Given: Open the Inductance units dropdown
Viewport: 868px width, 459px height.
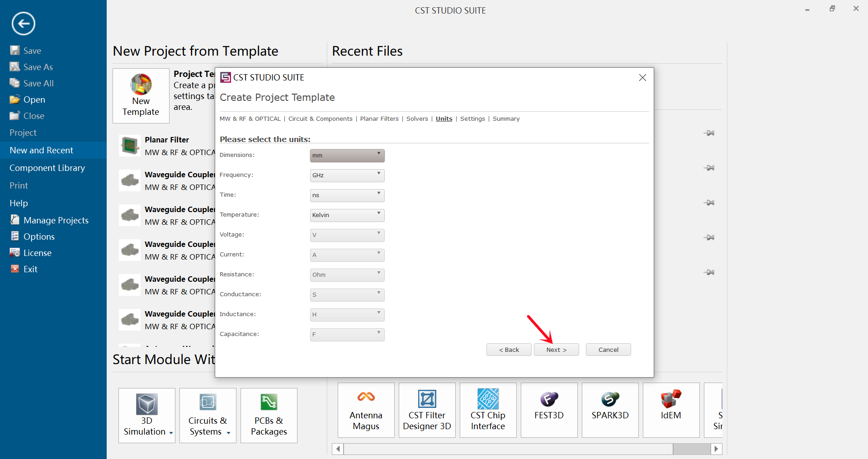Looking at the screenshot, I should click(347, 315).
